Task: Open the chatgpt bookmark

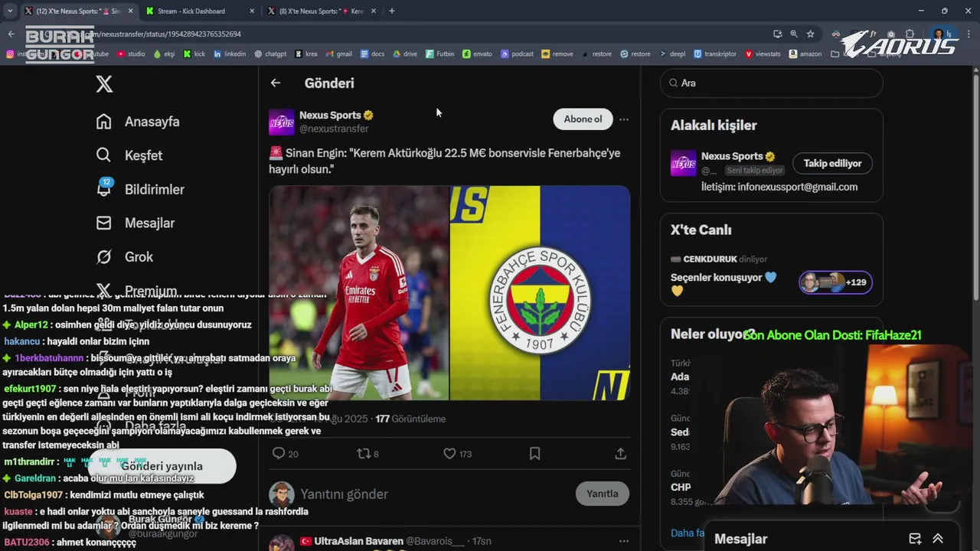Action: tap(269, 54)
